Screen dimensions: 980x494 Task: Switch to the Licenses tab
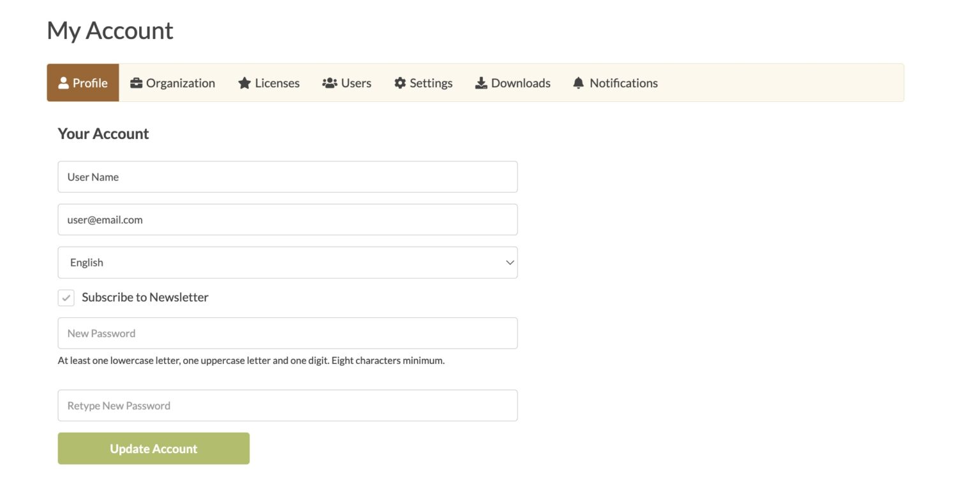click(268, 82)
